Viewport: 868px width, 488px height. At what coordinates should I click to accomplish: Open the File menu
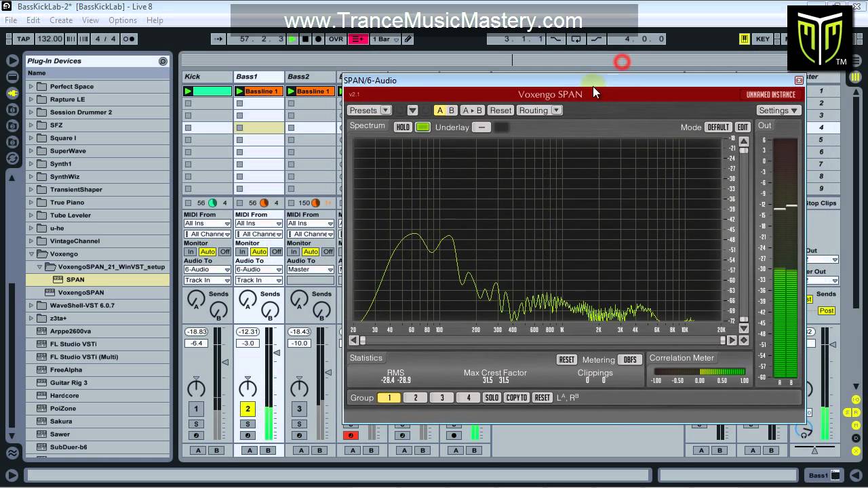pos(11,20)
